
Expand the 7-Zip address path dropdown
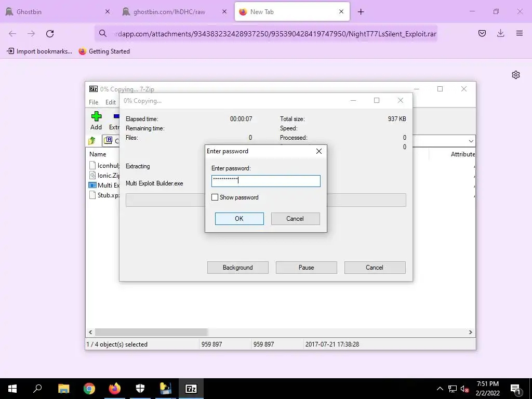click(x=471, y=141)
